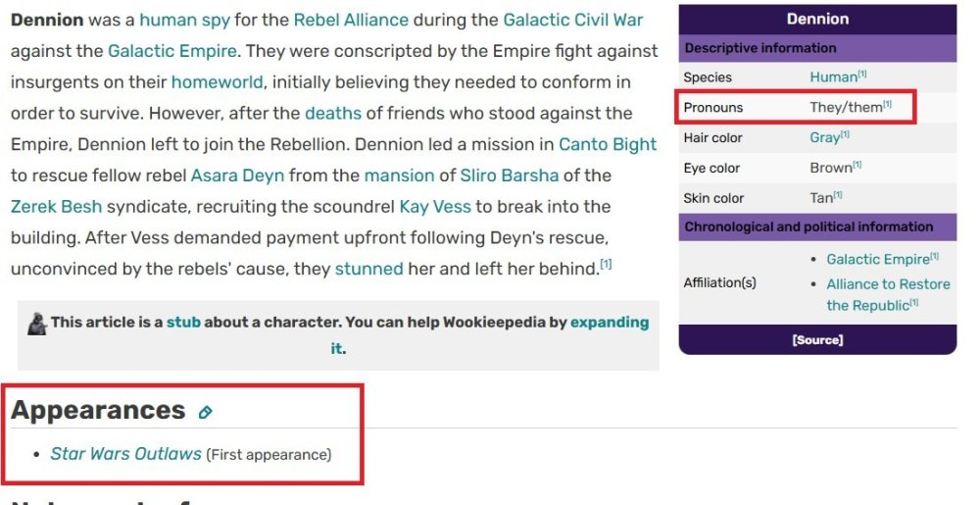Follow the Zerek Besh syndicate link

tap(56, 207)
